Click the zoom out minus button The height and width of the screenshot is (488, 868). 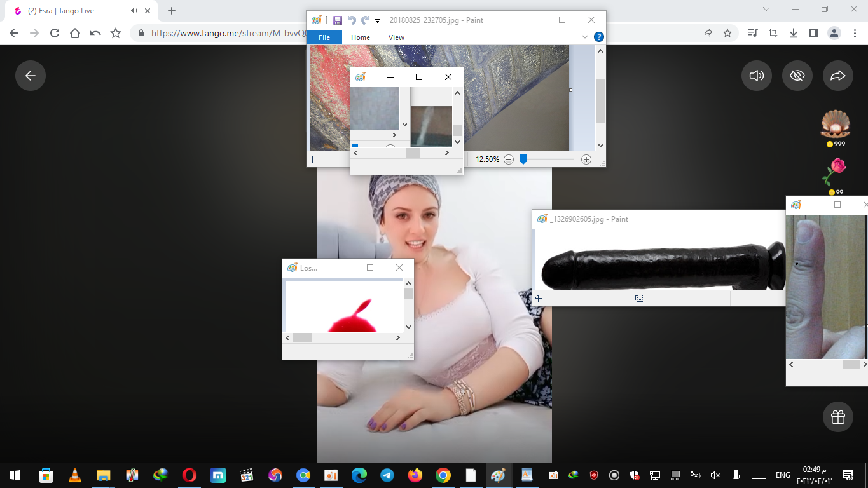(509, 159)
